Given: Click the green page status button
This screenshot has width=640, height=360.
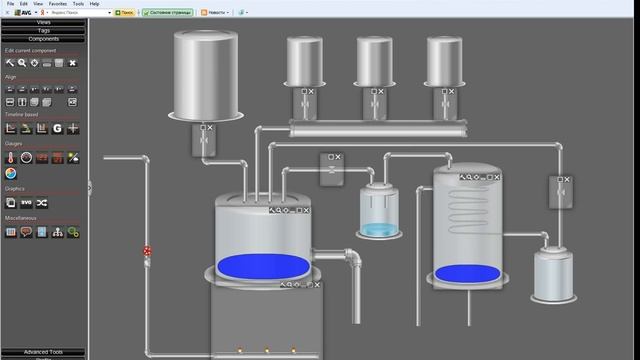Looking at the screenshot, I should coord(168,13).
